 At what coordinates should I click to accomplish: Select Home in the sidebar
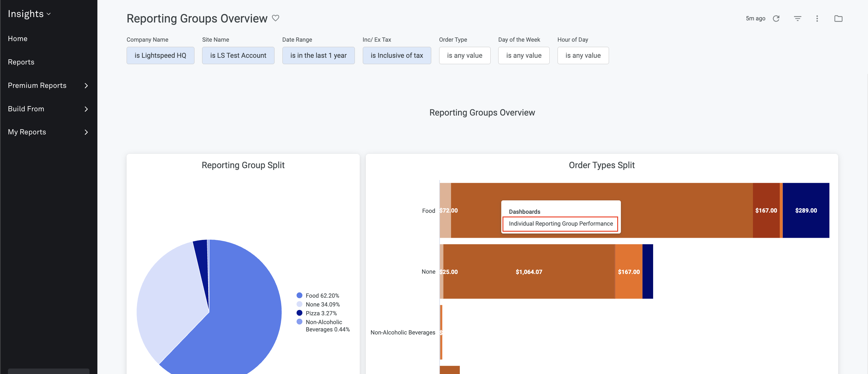pyautogui.click(x=18, y=38)
